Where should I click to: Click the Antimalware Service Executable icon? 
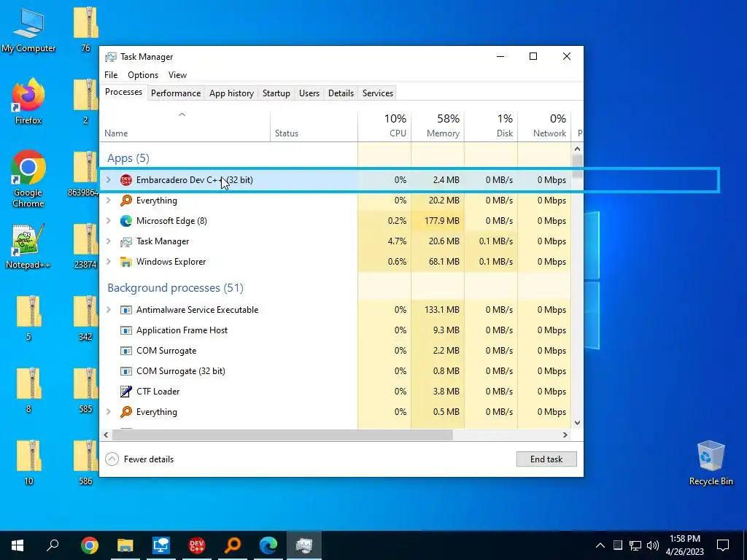(x=125, y=310)
